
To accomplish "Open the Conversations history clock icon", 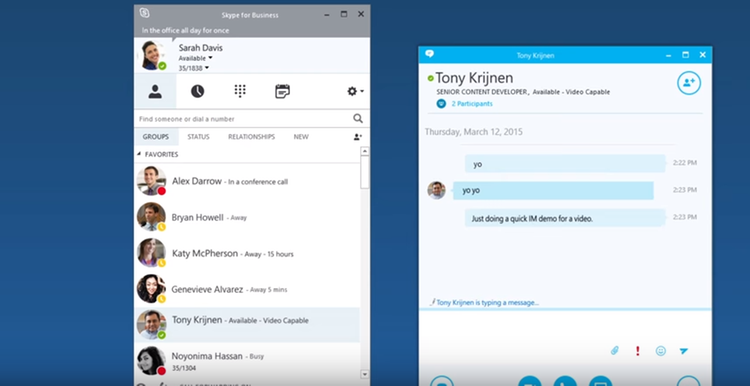I will click(198, 91).
